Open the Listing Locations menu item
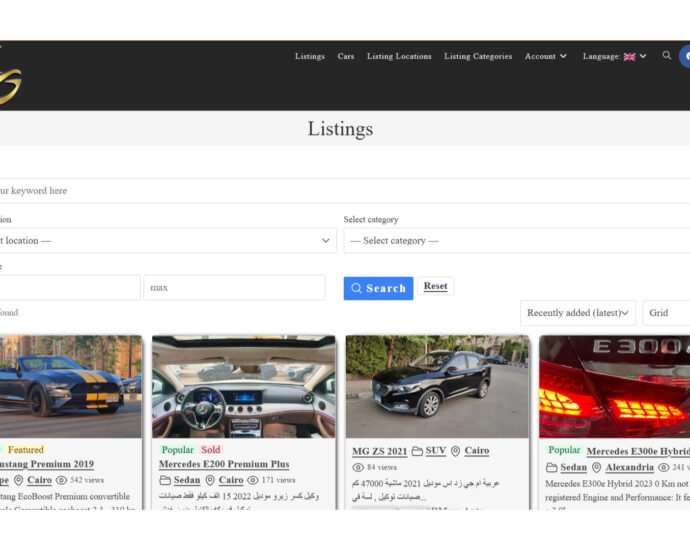The width and height of the screenshot is (690, 550). 399,57
